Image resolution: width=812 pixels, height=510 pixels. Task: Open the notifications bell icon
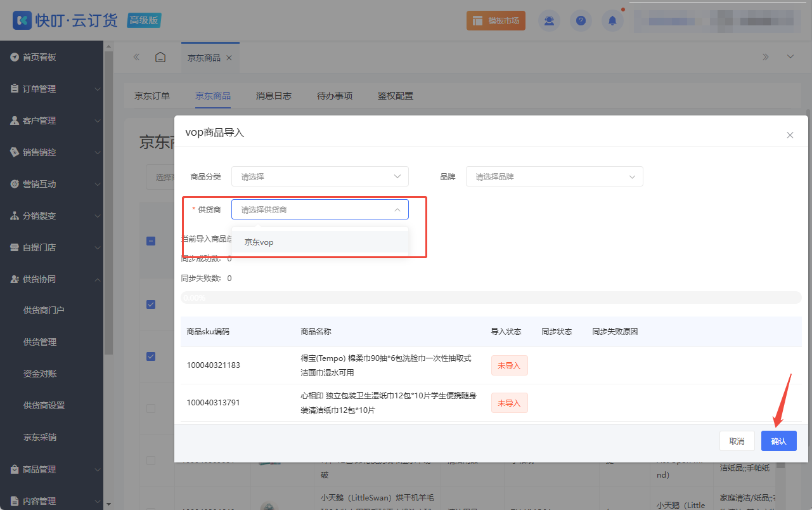coord(612,21)
